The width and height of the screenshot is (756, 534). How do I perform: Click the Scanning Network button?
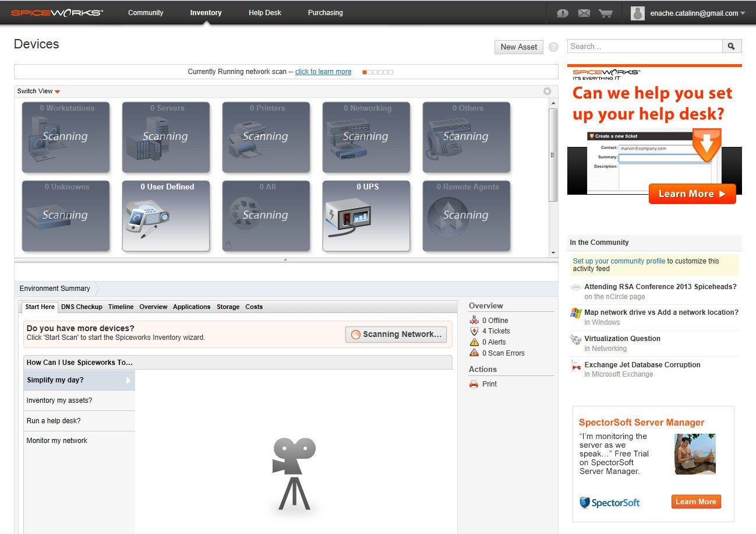click(396, 335)
